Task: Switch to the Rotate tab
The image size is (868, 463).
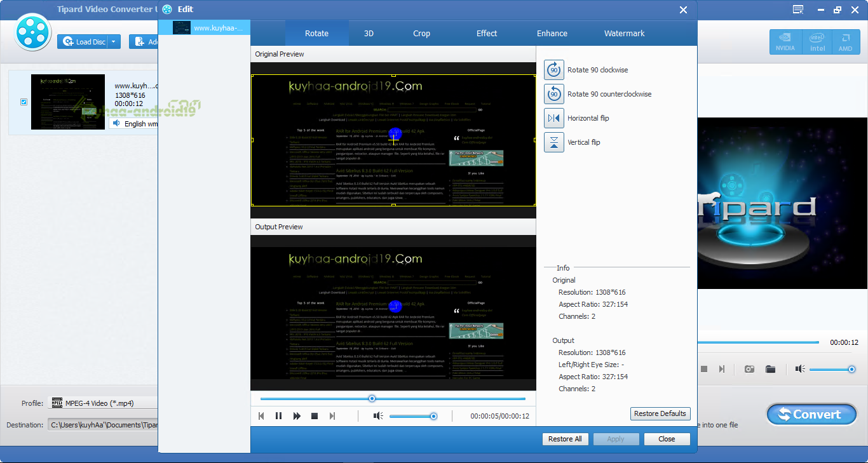Action: tap(316, 33)
